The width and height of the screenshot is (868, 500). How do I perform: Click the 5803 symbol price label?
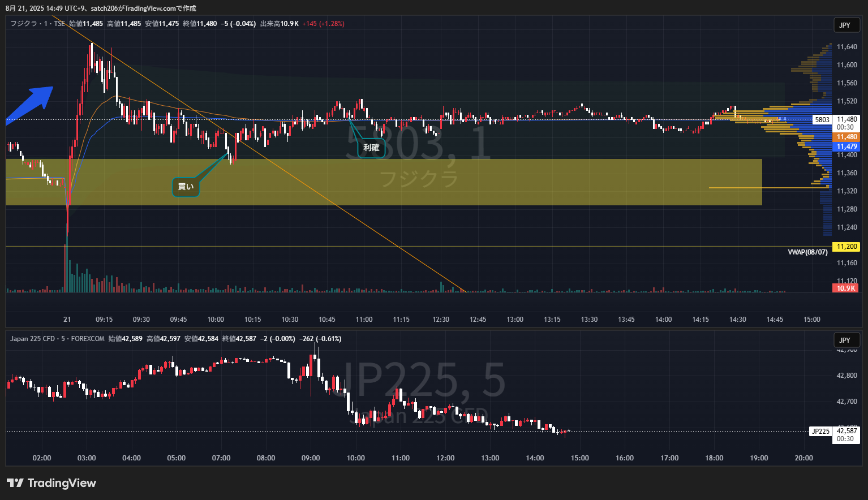point(822,120)
